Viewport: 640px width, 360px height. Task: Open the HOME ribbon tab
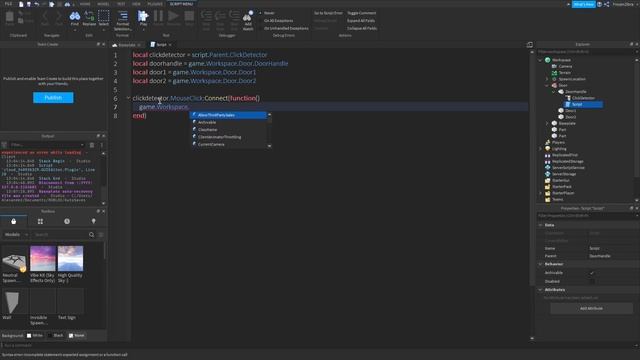pyautogui.click(x=85, y=4)
